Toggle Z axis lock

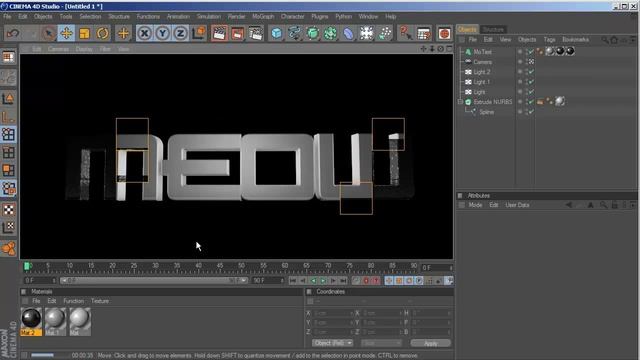point(180,33)
